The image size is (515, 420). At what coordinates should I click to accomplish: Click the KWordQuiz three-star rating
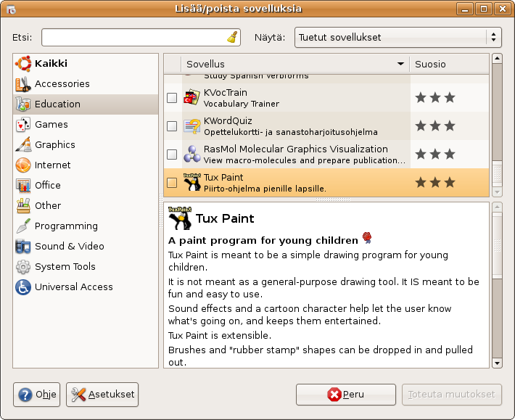pos(435,125)
